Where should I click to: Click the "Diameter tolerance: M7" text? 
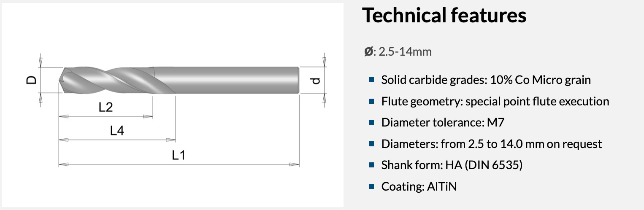click(x=443, y=123)
